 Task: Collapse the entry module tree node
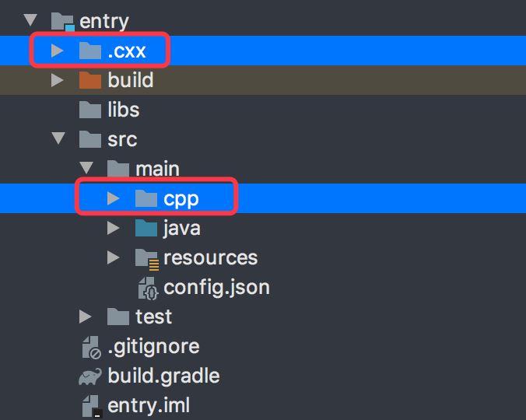(30, 21)
